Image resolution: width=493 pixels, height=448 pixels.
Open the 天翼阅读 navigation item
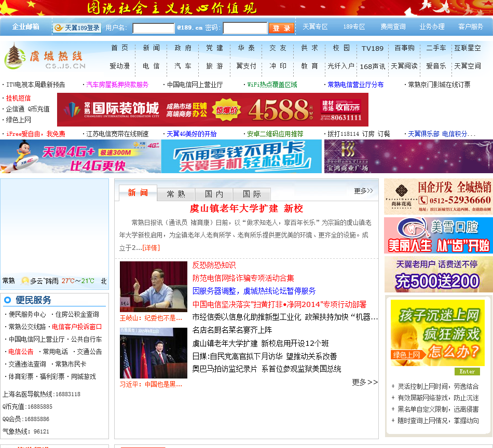pyautogui.click(x=404, y=66)
